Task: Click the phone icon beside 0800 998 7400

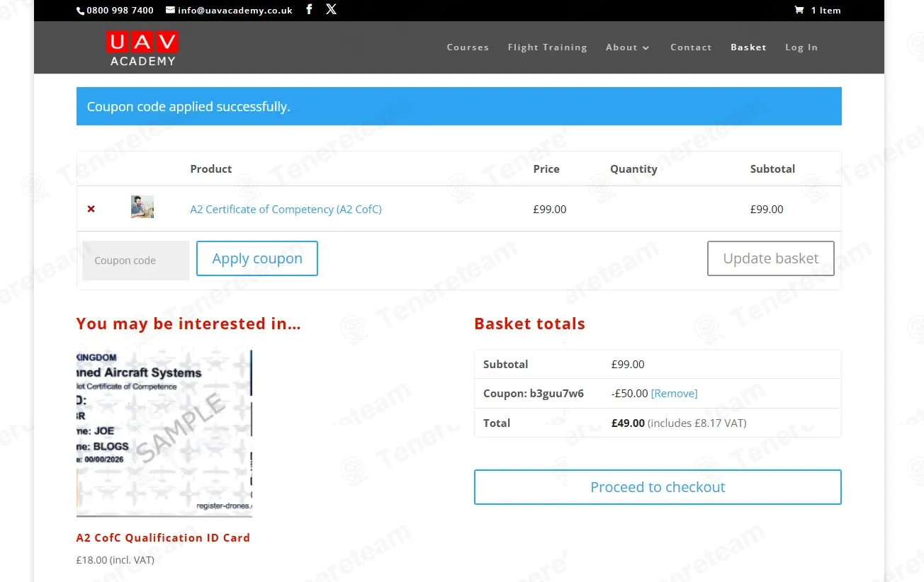Action: click(x=81, y=11)
